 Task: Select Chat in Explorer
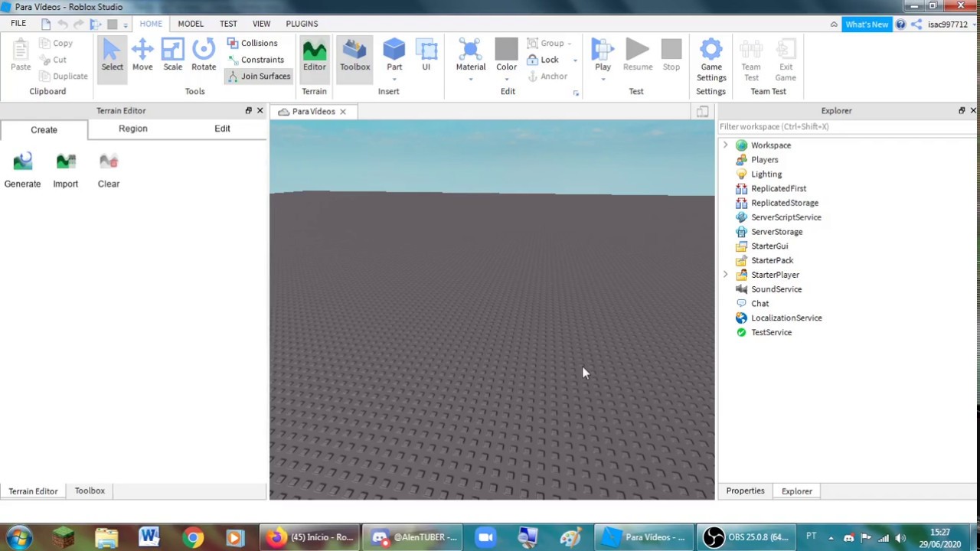click(x=759, y=304)
